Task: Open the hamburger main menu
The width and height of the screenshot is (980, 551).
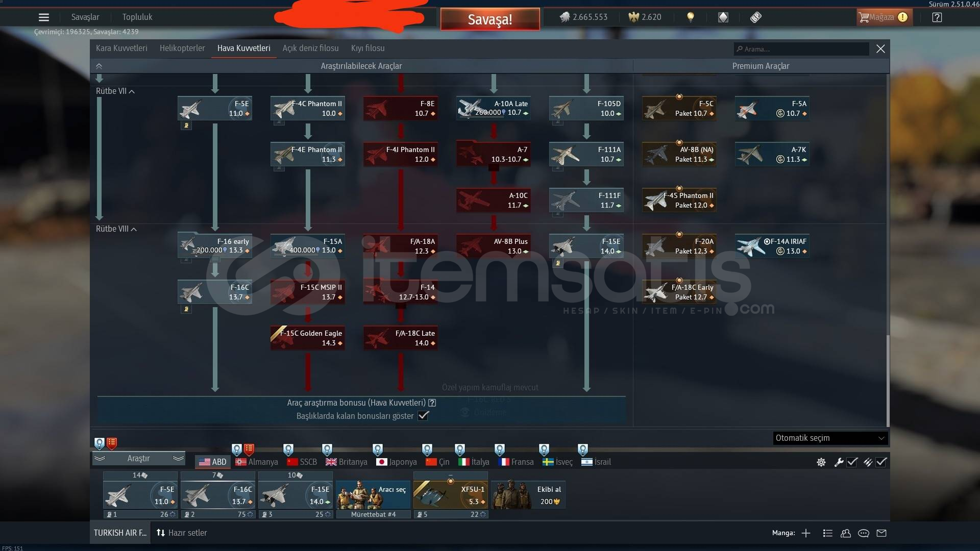Action: click(x=44, y=17)
